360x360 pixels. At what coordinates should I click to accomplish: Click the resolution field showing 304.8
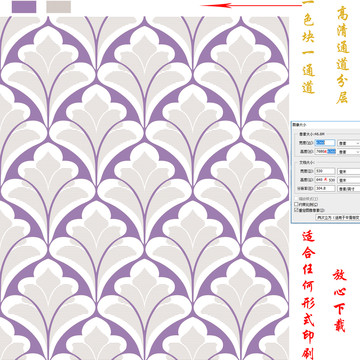[325, 188]
